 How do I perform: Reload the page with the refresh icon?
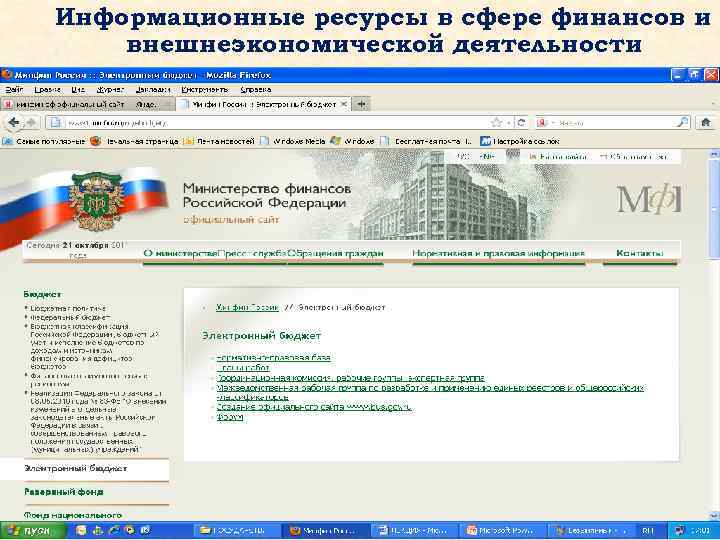click(x=521, y=123)
